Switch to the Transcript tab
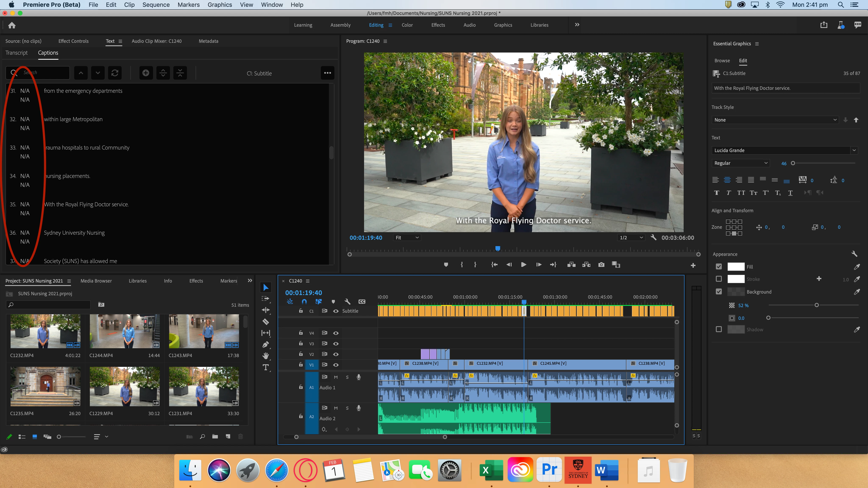The image size is (868, 488). point(17,53)
